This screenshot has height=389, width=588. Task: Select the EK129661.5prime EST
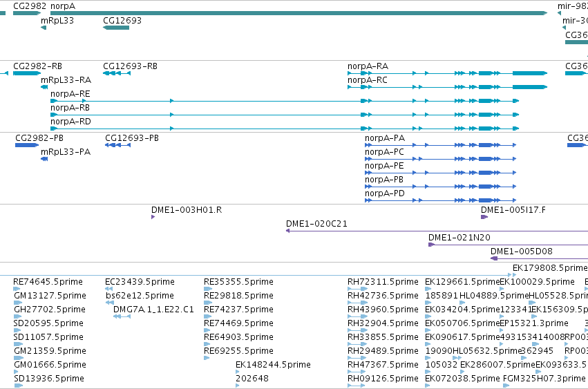428,289
